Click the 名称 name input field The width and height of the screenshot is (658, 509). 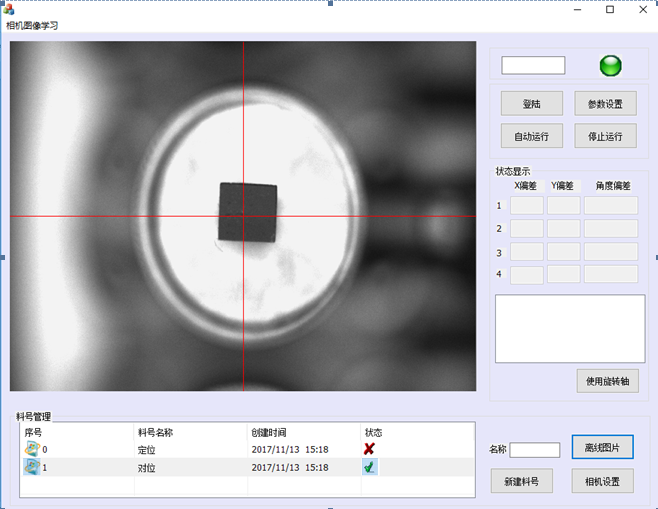coord(535,450)
